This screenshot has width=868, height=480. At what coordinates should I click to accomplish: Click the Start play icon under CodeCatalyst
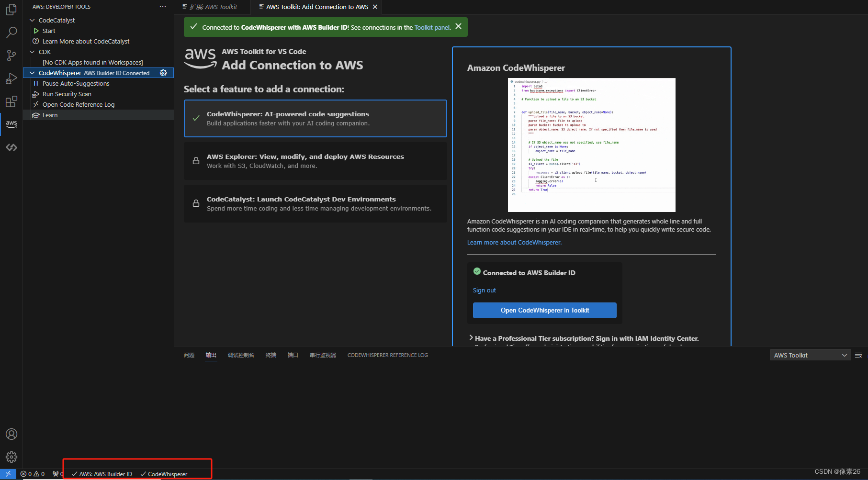click(x=36, y=31)
